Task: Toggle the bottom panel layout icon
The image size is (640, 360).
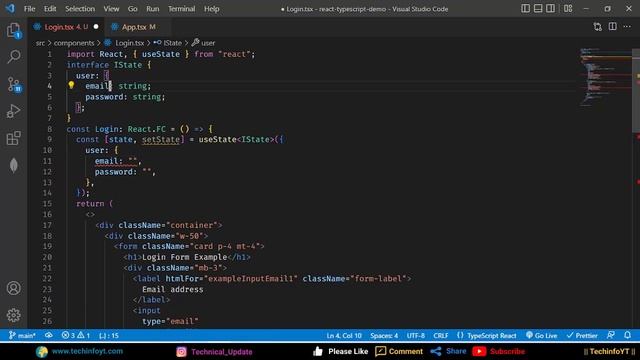Action: (x=538, y=9)
